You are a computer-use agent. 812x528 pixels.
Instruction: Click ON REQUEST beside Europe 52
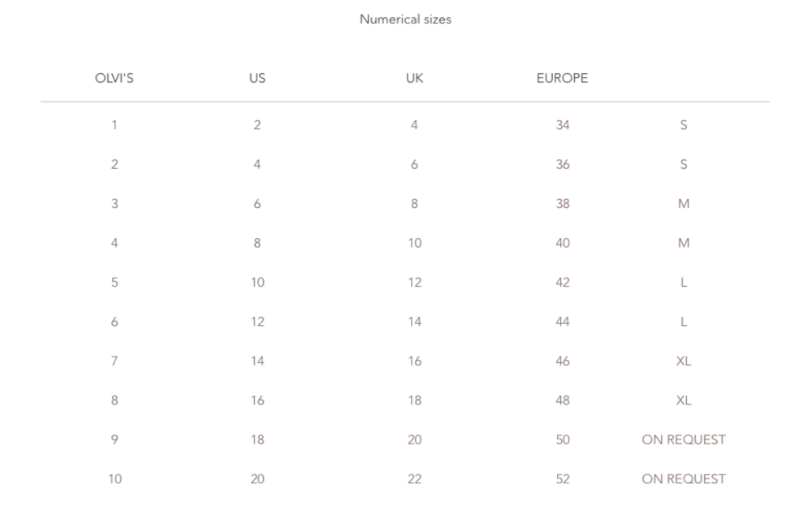684,479
